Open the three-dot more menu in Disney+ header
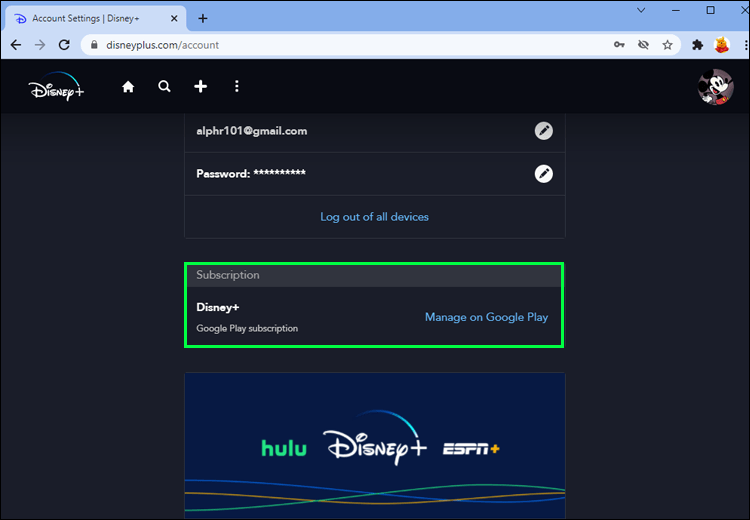750x520 pixels. pos(236,87)
